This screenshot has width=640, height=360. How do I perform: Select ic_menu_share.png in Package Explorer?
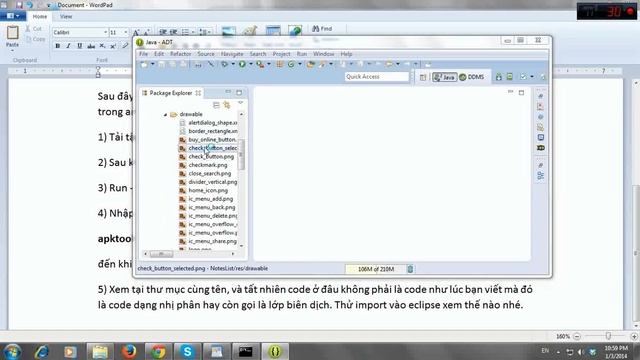[x=212, y=241]
